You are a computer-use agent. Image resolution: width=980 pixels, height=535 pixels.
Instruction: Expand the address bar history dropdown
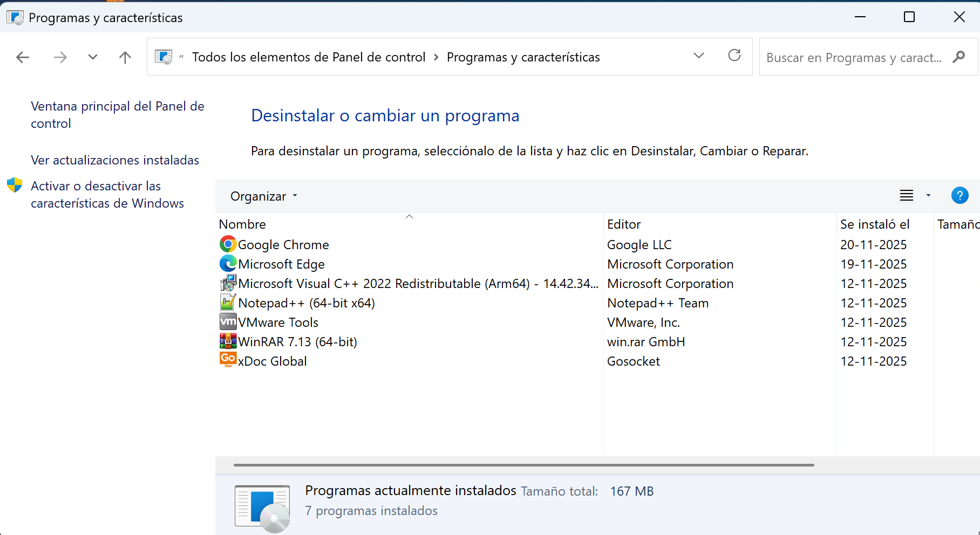tap(699, 56)
